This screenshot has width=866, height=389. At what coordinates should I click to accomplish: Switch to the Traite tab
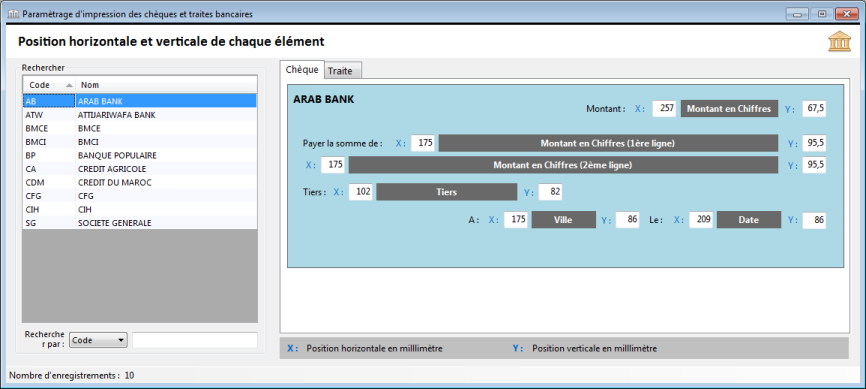pyautogui.click(x=343, y=70)
